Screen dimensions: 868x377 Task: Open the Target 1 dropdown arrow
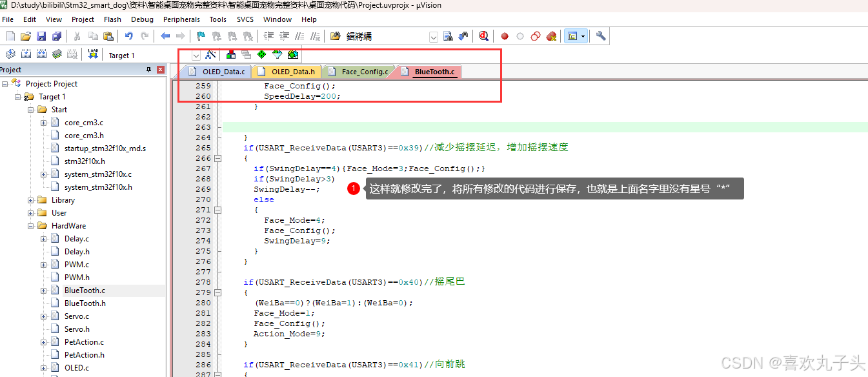[x=196, y=56]
